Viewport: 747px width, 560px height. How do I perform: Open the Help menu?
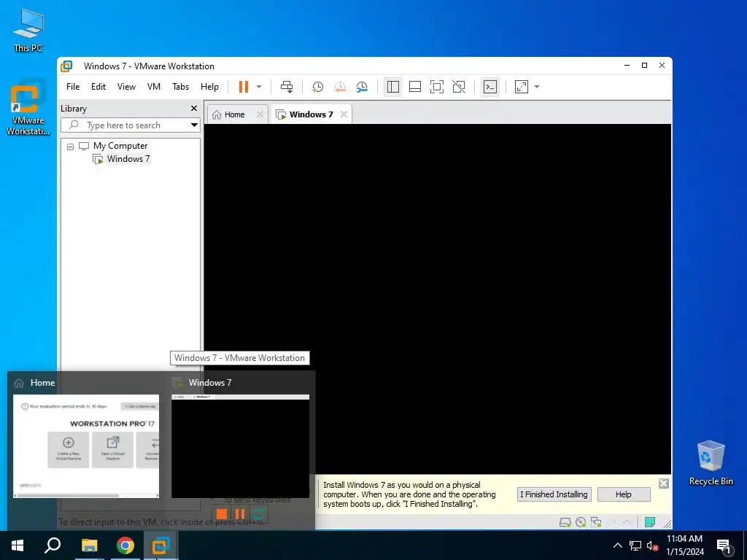point(209,87)
